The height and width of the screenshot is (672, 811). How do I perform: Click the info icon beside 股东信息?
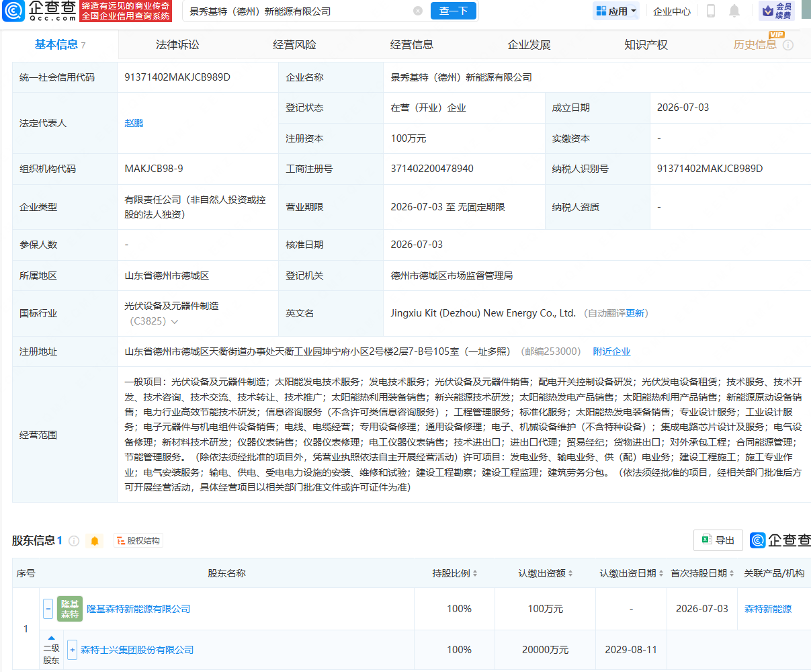point(74,541)
